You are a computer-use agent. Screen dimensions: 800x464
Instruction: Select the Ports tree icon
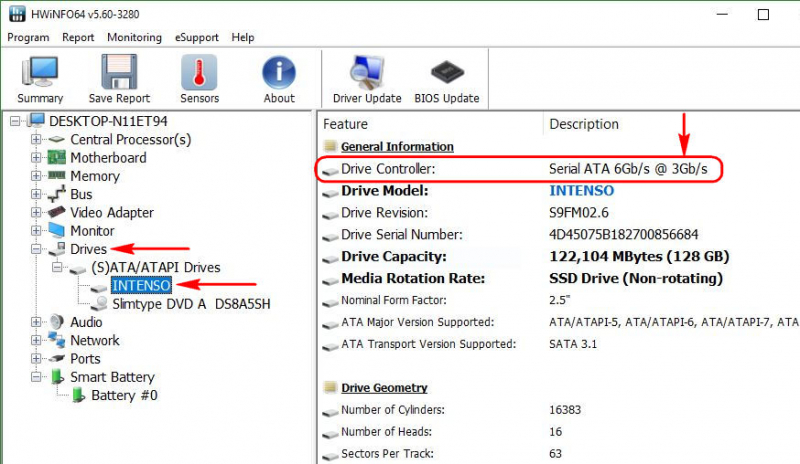tap(57, 358)
